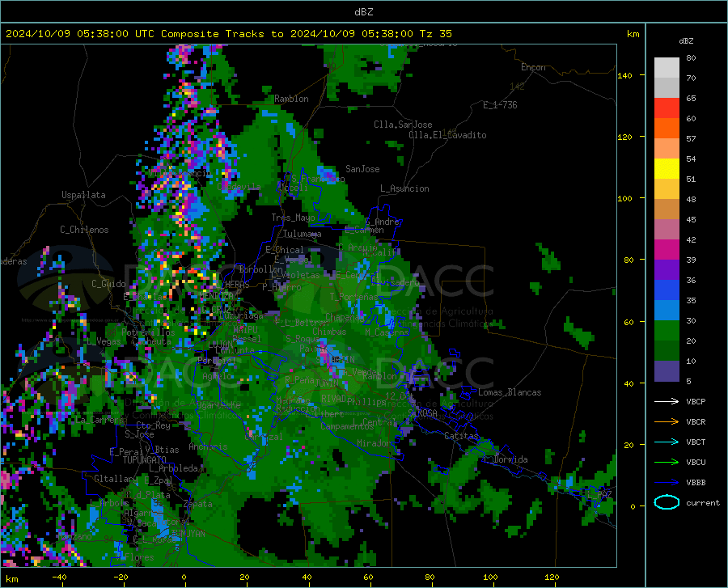
Task: Click the Encon place label
Action: tap(533, 67)
